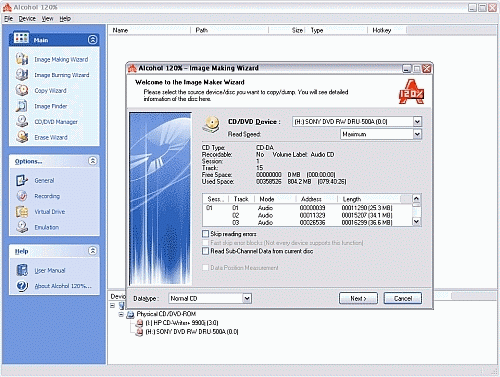Collapse the Help sidebar panel
Image resolution: width=500 pixels, height=377 pixels.
92,251
